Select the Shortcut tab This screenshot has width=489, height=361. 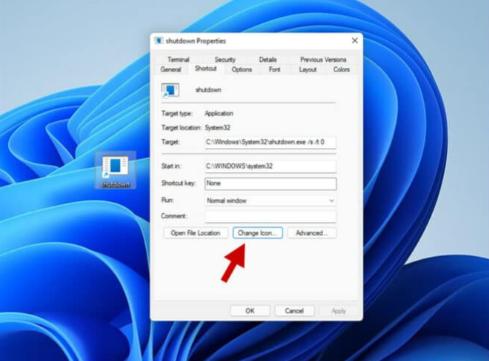pos(206,69)
